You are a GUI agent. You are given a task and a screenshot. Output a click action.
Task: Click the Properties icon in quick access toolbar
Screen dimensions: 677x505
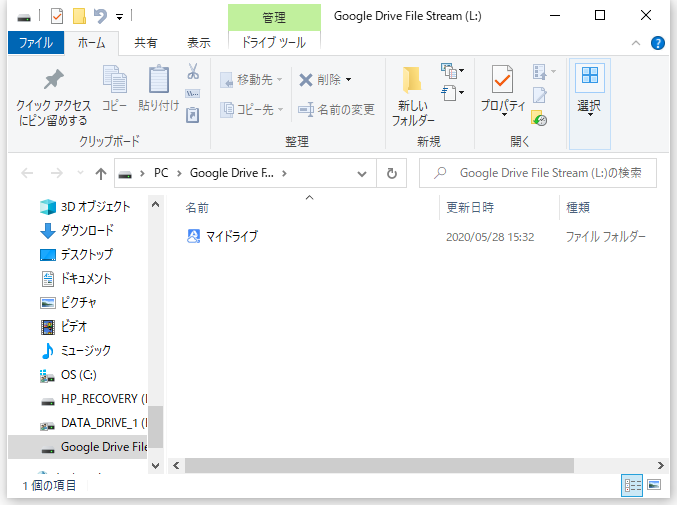pos(57,16)
